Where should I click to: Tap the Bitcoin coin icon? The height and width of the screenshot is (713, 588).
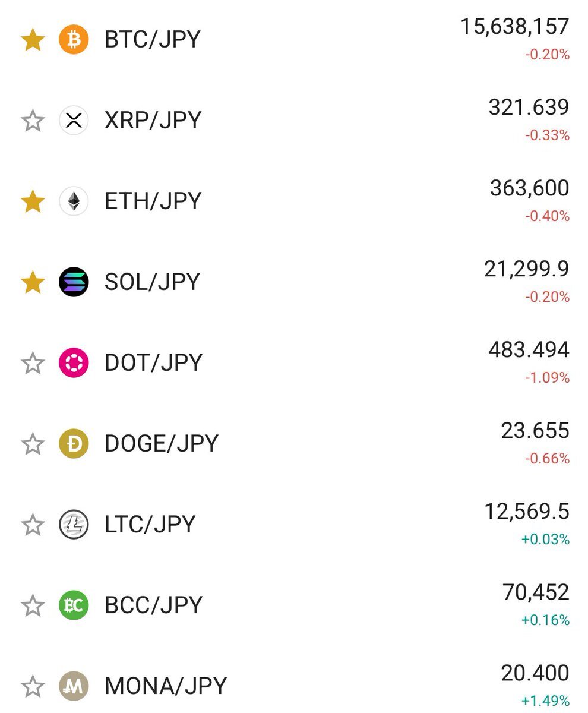[x=74, y=40]
